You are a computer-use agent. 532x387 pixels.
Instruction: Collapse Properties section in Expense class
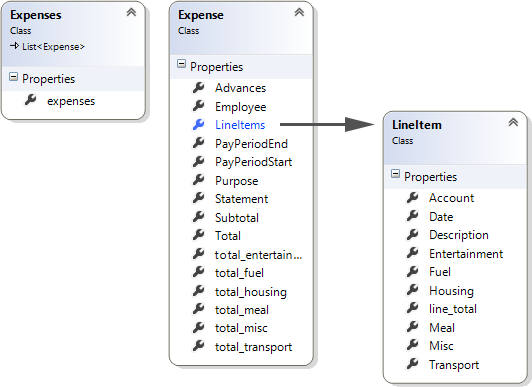(x=182, y=64)
